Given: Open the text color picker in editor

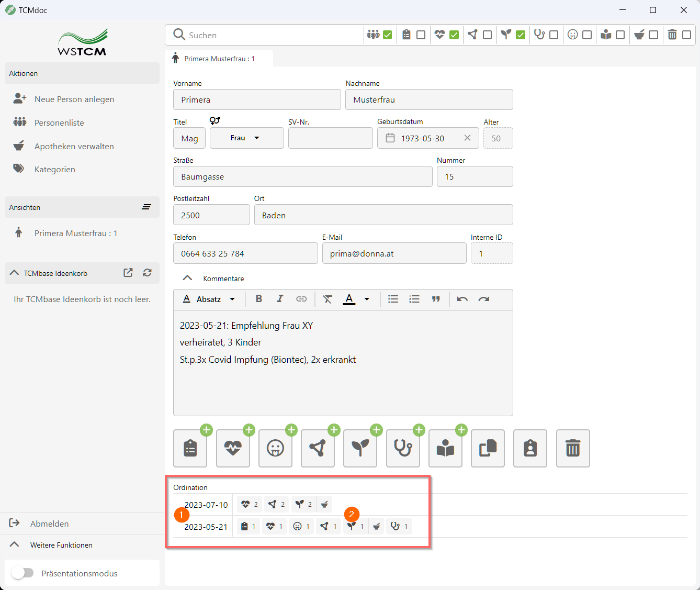Looking at the screenshot, I should pos(367,299).
